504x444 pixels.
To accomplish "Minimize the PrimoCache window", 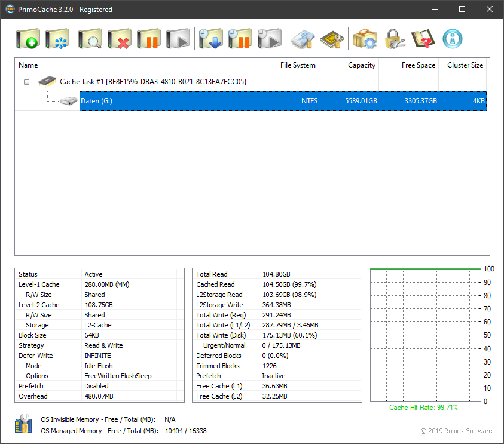I will click(x=435, y=9).
